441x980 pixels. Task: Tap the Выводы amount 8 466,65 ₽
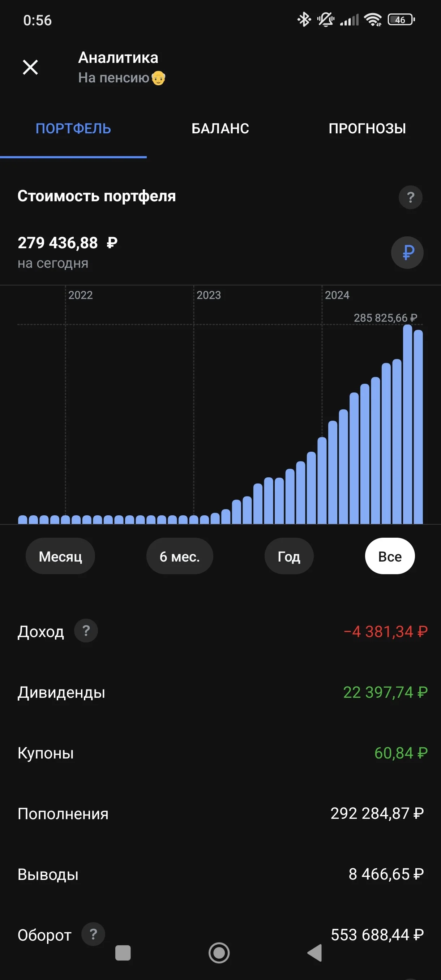pyautogui.click(x=386, y=874)
